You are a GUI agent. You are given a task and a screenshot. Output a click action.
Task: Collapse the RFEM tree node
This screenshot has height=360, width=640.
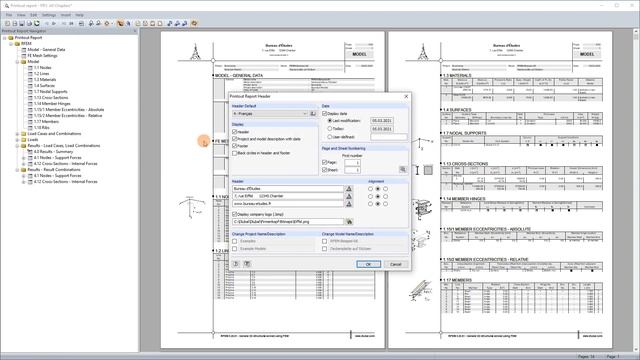click(x=11, y=44)
